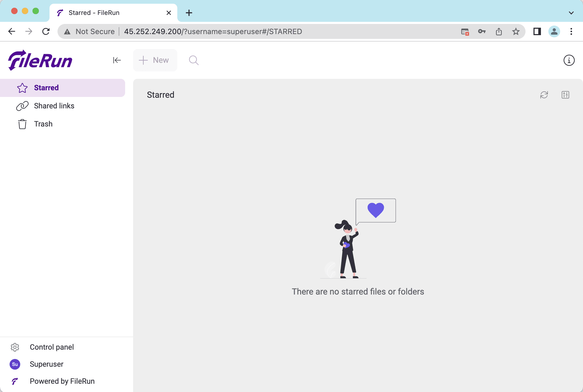Expand browser tab search chevron

click(x=571, y=13)
